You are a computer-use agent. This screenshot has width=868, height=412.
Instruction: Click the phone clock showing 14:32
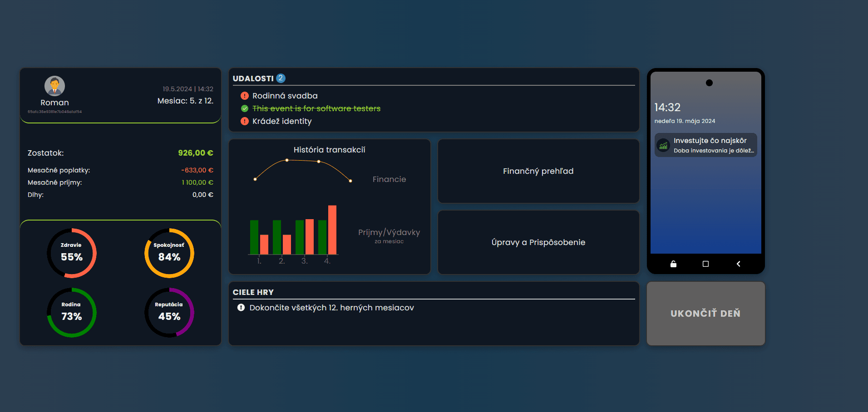(x=667, y=108)
